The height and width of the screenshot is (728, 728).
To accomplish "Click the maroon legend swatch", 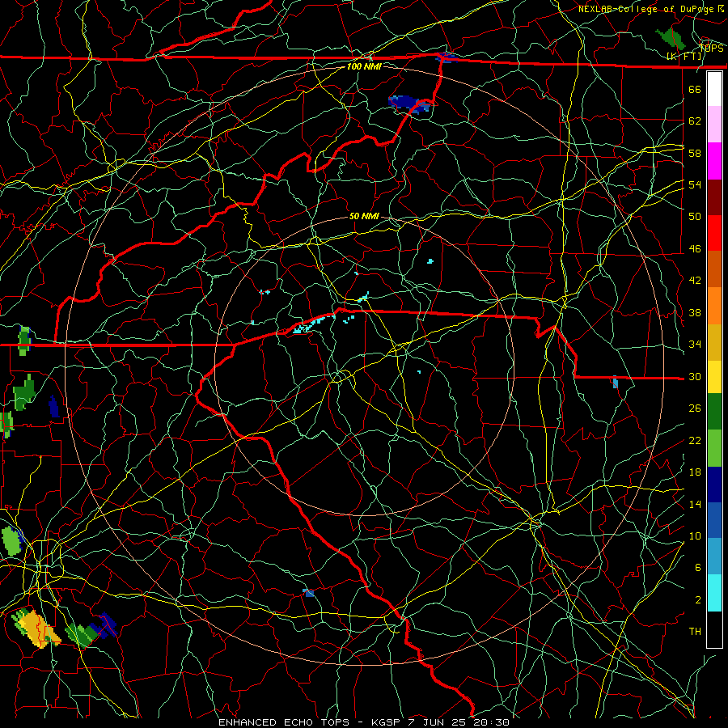I will click(714, 198).
